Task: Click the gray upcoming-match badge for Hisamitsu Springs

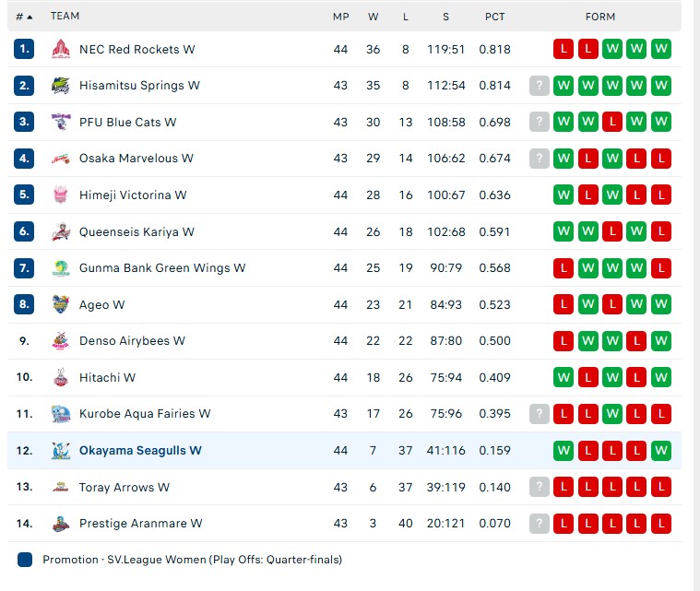Action: (540, 86)
